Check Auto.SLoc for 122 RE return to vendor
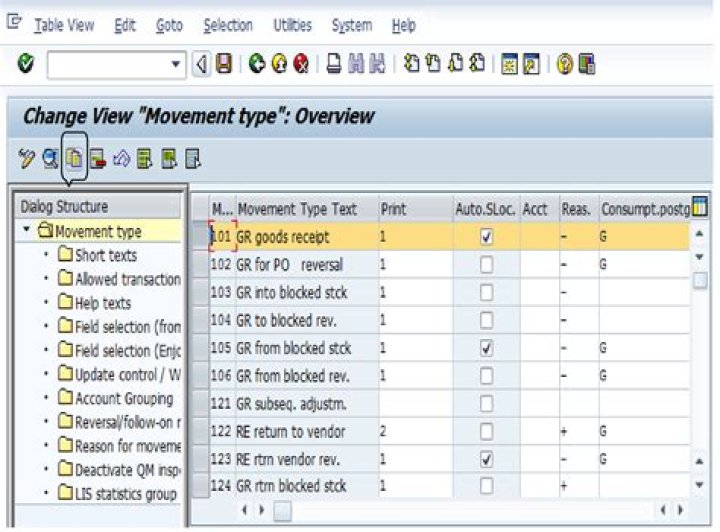Screen dimensions: 720x532 (x=486, y=431)
